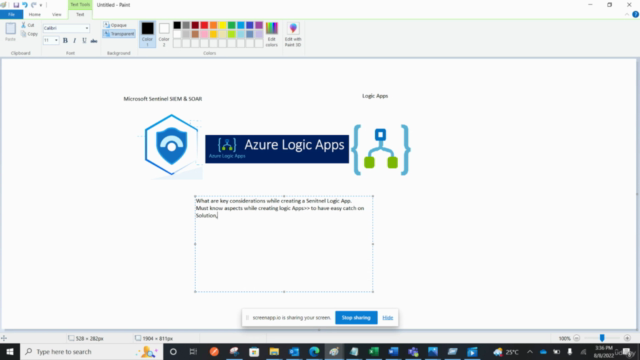
Task: Copy the selected text
Action: (29, 34)
